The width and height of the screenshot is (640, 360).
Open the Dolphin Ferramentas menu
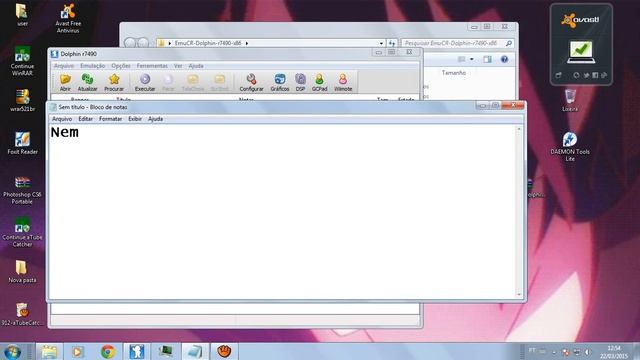pos(152,66)
